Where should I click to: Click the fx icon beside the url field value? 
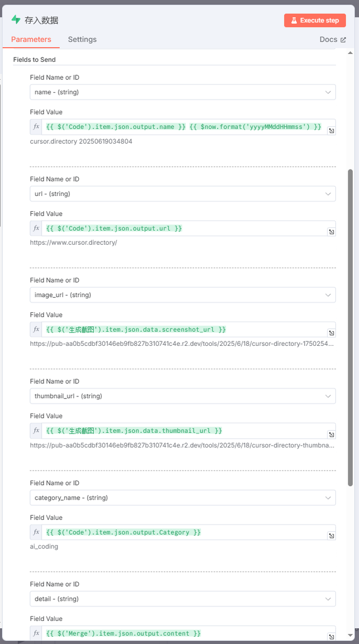(36, 228)
